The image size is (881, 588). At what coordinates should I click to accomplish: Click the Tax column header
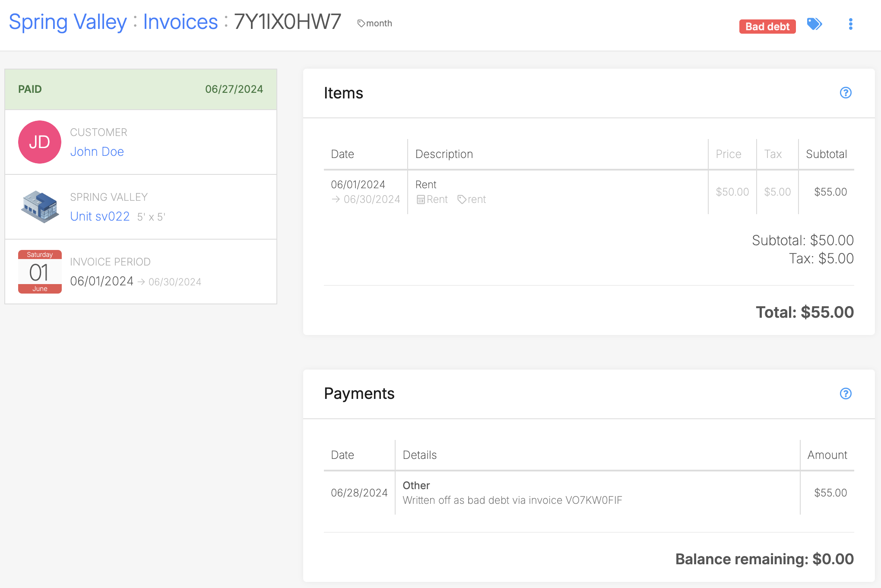[773, 154]
